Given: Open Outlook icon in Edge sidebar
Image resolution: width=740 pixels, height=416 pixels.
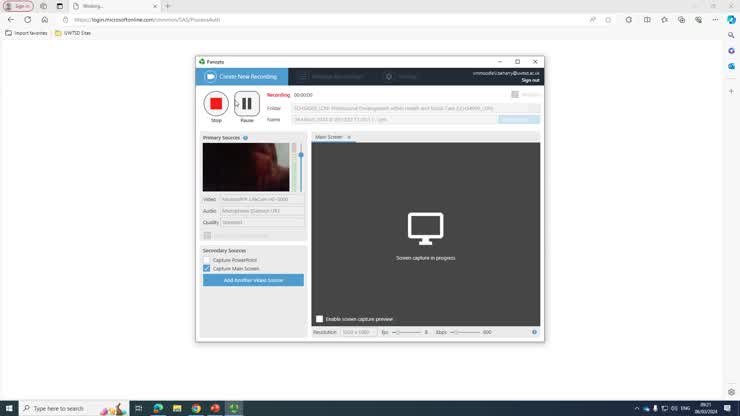Looking at the screenshot, I should point(731,66).
